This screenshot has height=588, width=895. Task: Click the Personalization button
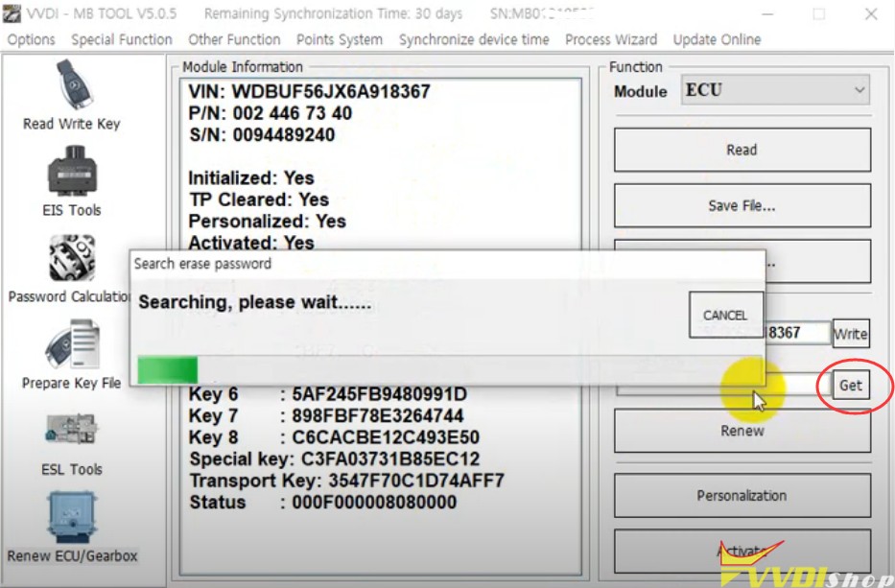click(742, 496)
